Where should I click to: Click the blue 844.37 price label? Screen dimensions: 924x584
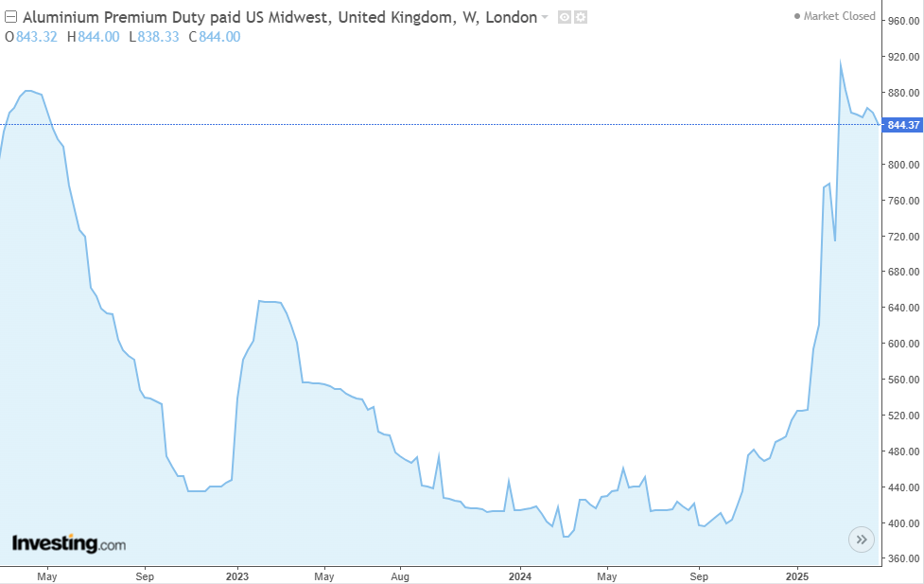pos(900,125)
